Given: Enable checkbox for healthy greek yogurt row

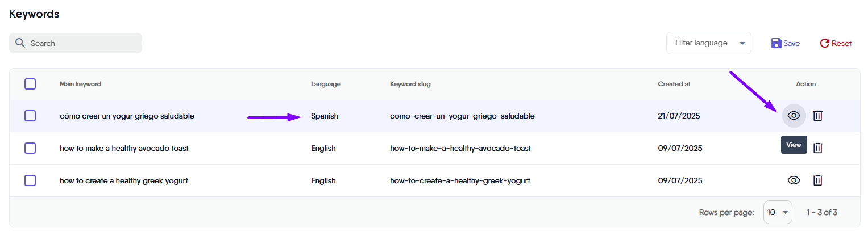Looking at the screenshot, I should pos(30,180).
